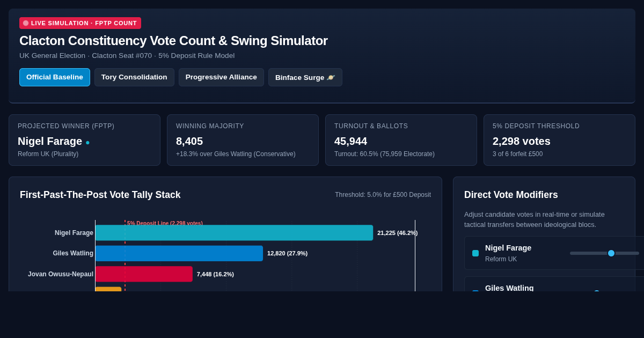Click the Direct Vote Modifiers heading
The width and height of the screenshot is (644, 338).
tap(511, 195)
